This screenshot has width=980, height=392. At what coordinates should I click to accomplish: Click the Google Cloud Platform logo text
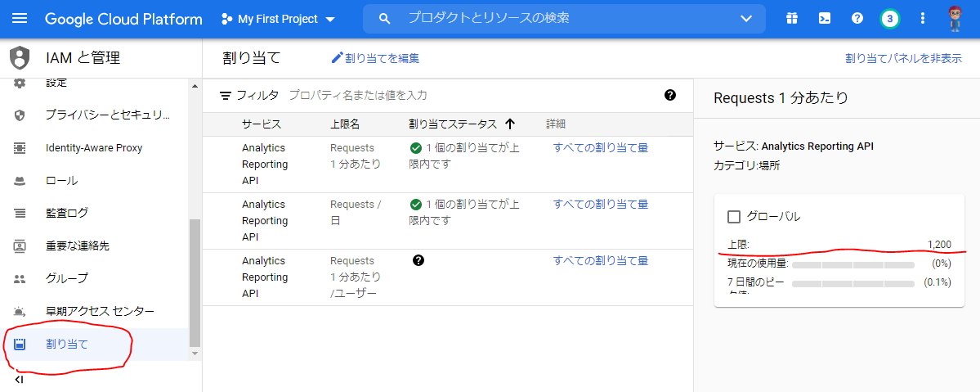click(123, 19)
